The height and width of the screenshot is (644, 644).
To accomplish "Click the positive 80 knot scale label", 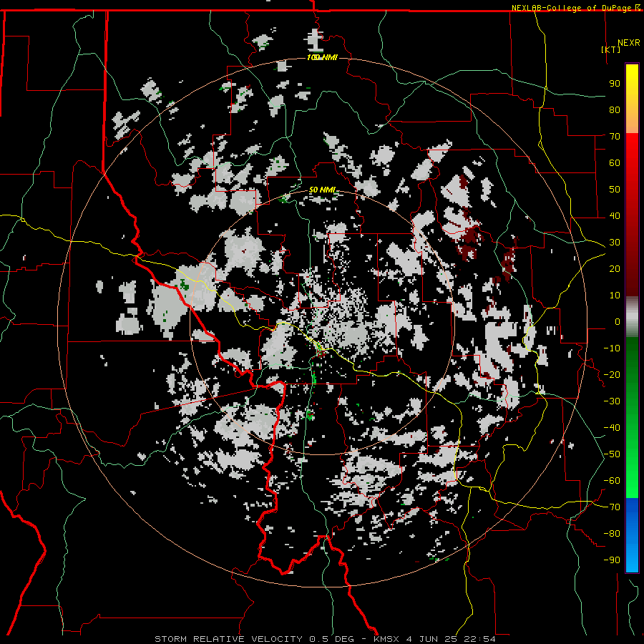I will coord(615,109).
